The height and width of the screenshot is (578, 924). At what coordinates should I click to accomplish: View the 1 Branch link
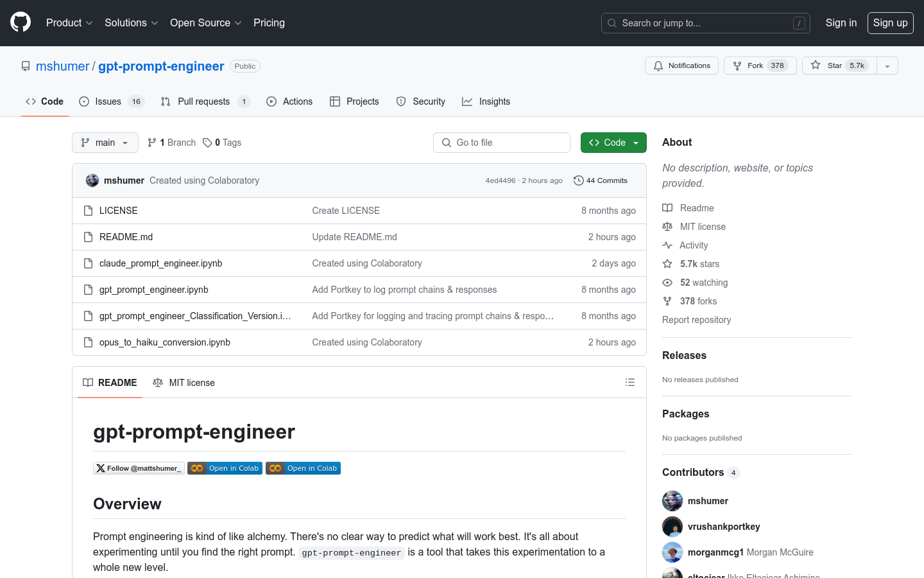[x=171, y=143]
